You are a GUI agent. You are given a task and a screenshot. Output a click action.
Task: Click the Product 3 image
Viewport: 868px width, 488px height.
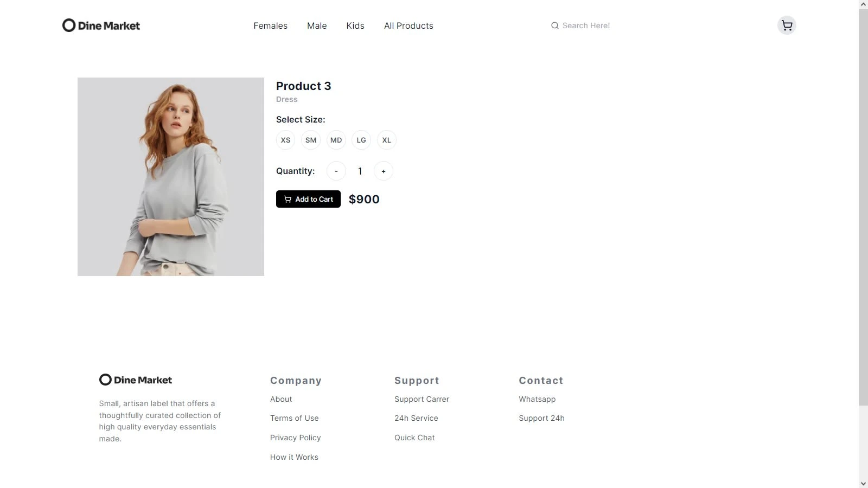(x=171, y=177)
